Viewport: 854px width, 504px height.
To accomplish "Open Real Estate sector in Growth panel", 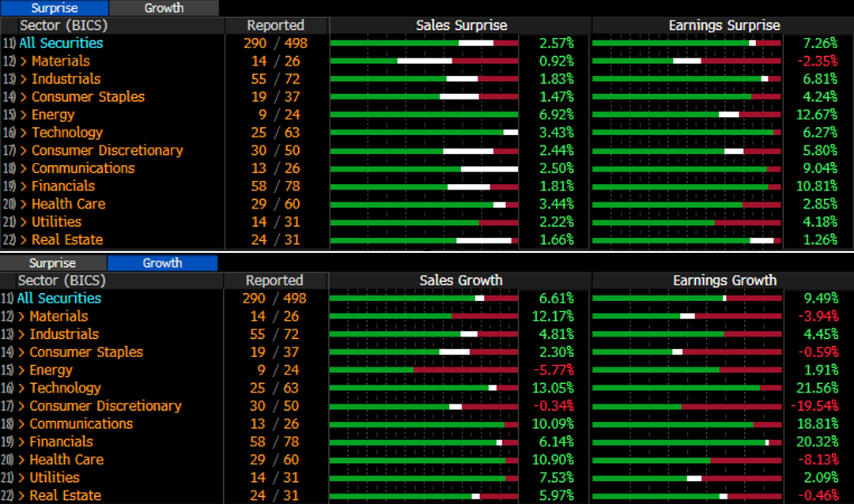I will (66, 496).
